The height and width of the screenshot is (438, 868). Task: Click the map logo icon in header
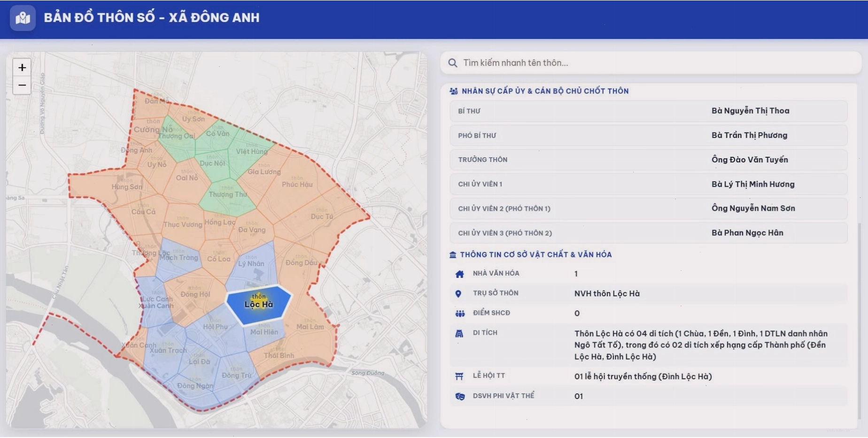[23, 18]
